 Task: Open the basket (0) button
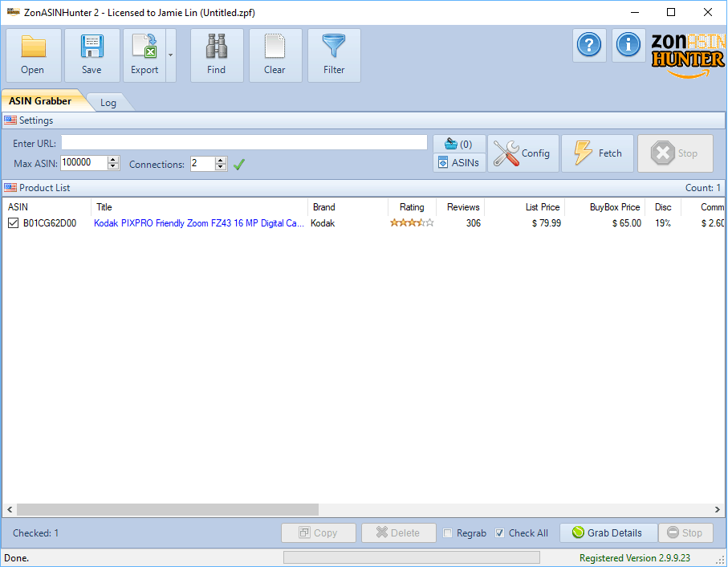click(x=459, y=144)
